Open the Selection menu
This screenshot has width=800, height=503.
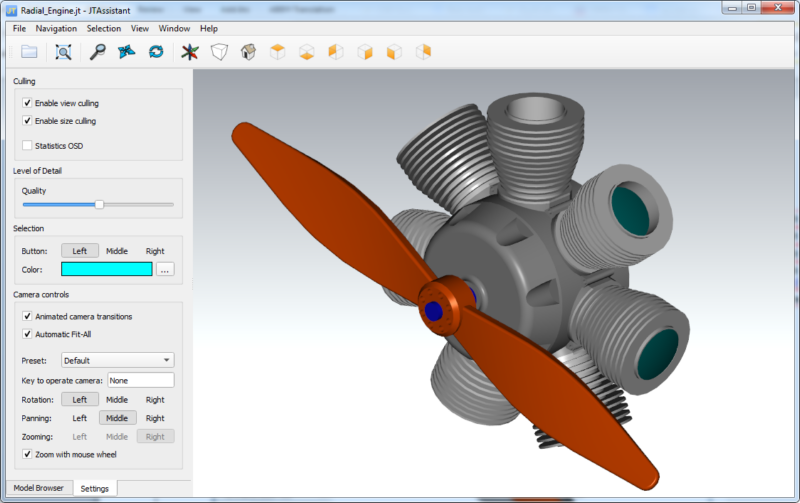point(104,29)
